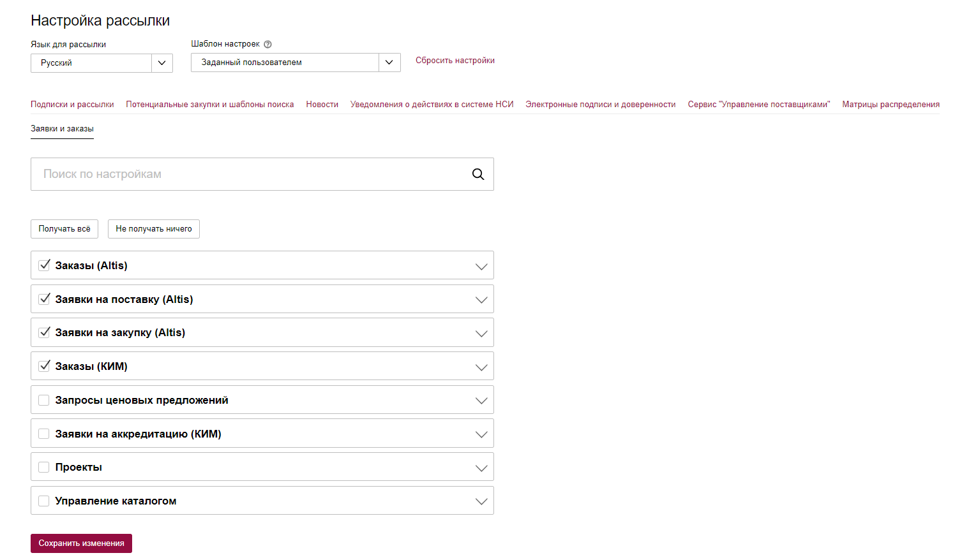
Task: Click the Сохранить изменения button
Action: coord(81,543)
